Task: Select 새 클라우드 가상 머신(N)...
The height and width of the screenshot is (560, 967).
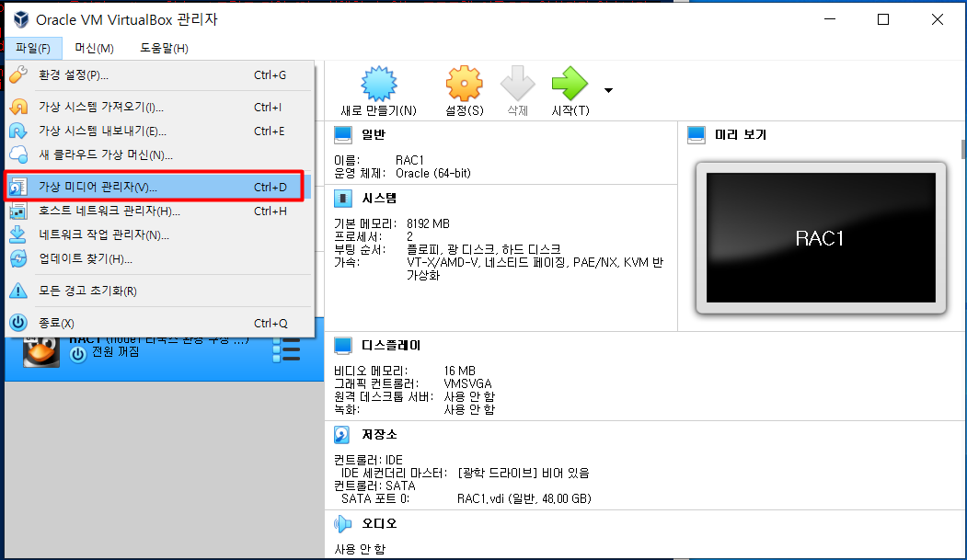Action: (158, 155)
